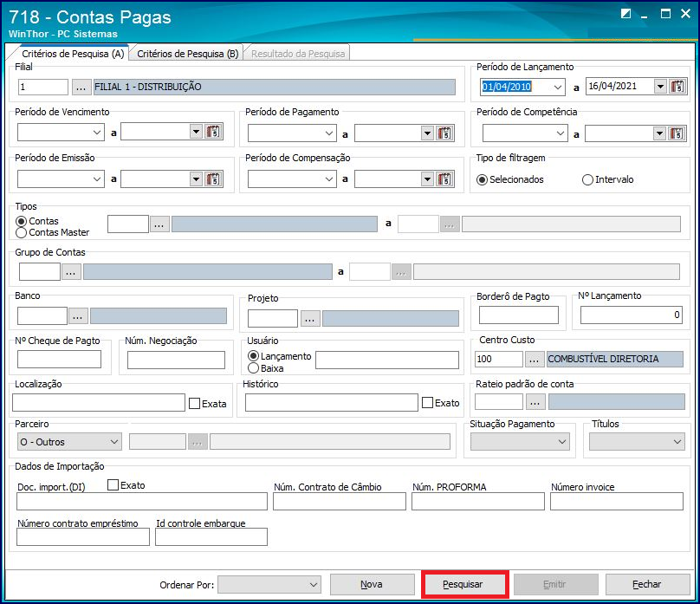Focus the Localização text field
This screenshot has height=604, width=700.
[x=99, y=403]
